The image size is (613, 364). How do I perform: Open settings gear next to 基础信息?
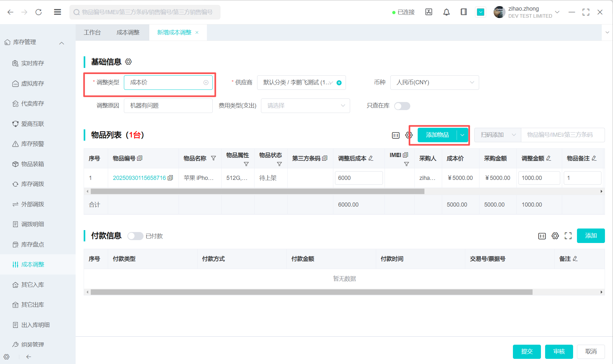tap(128, 62)
